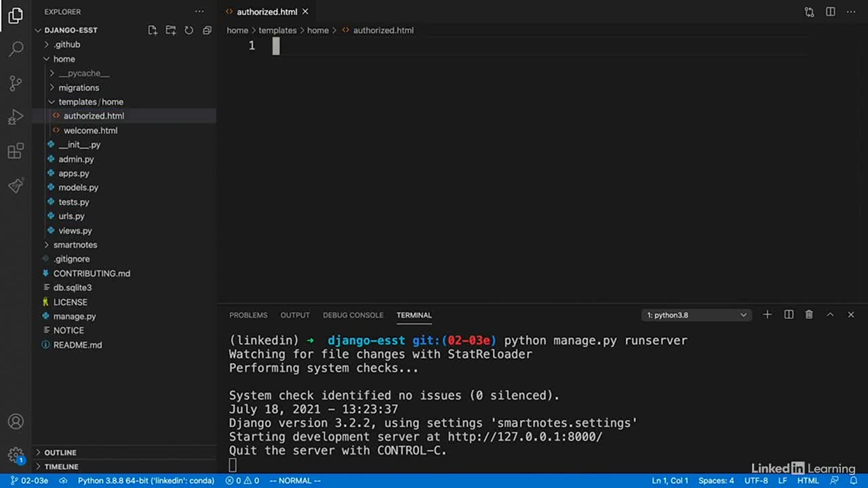This screenshot has width=868, height=488.
Task: Click the errors and warnings count
Action: [x=243, y=481]
